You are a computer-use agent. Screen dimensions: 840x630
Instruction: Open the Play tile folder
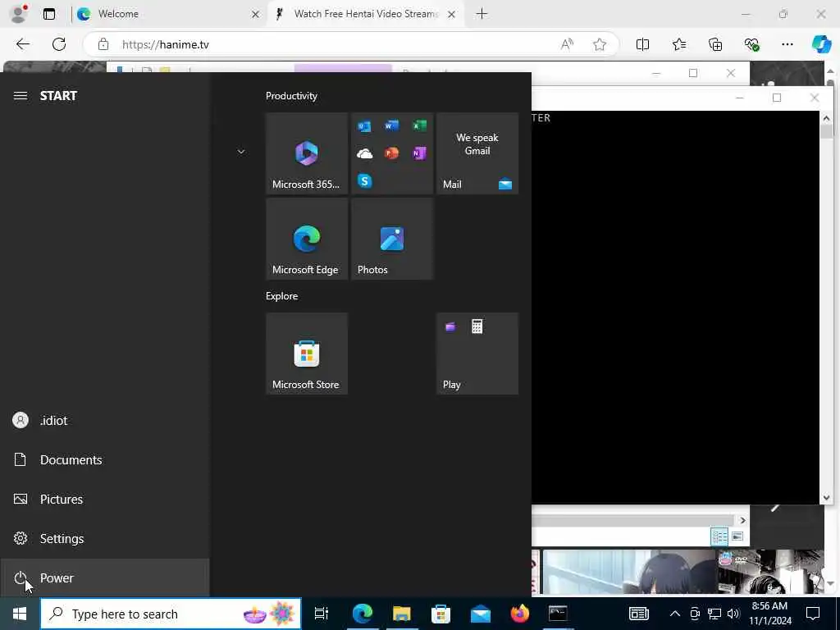click(x=477, y=354)
